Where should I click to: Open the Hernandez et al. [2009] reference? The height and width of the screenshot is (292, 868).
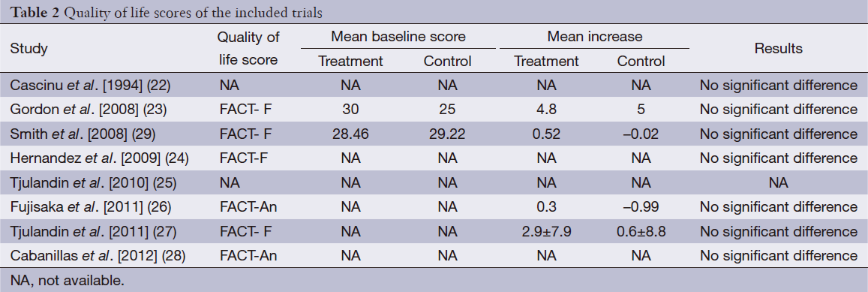pyautogui.click(x=100, y=158)
